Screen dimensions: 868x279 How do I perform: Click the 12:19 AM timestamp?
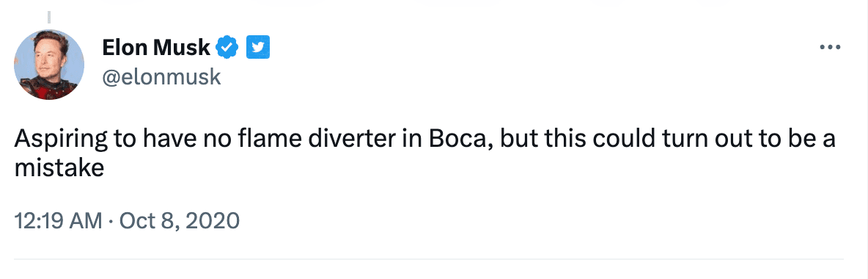click(58, 221)
